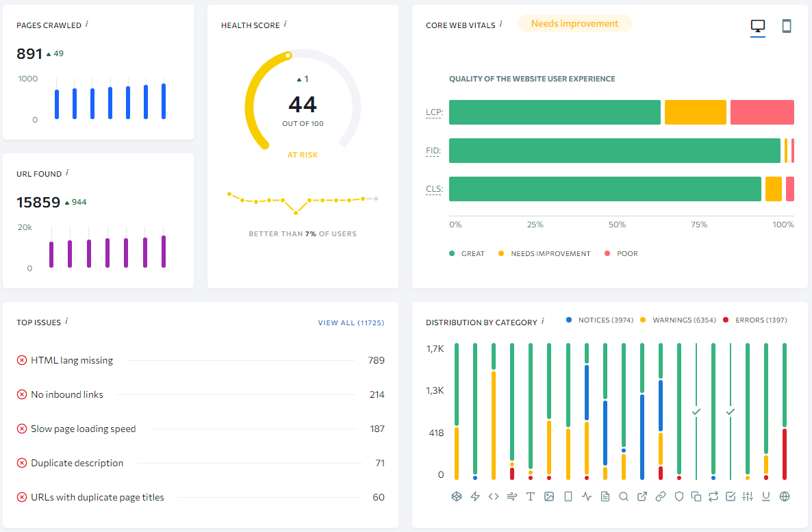This screenshot has height=532, width=812.
Task: Toggle the ERRORS (1397) legend filter
Action: pyautogui.click(x=755, y=320)
